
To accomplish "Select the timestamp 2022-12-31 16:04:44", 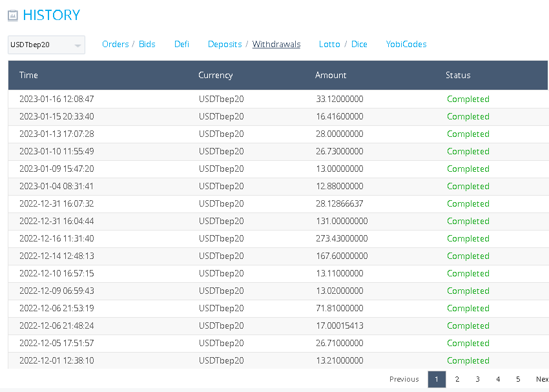I will tap(57, 222).
